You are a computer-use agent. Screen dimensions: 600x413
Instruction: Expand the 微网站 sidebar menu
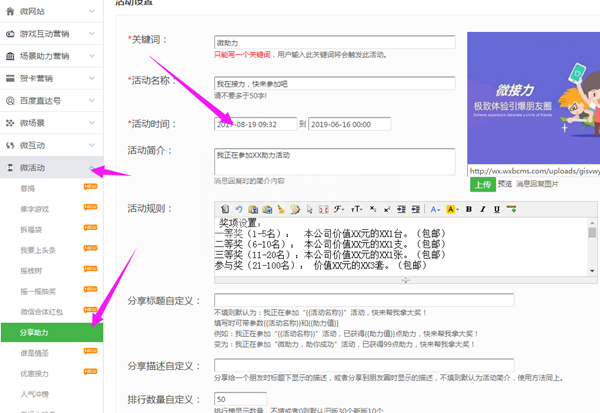92,11
